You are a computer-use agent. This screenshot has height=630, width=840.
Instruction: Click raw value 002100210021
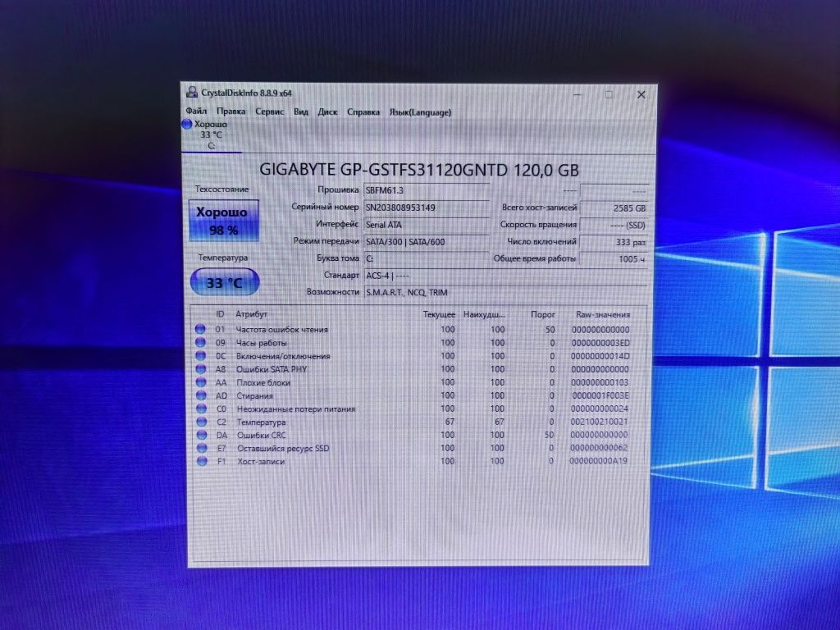click(598, 422)
